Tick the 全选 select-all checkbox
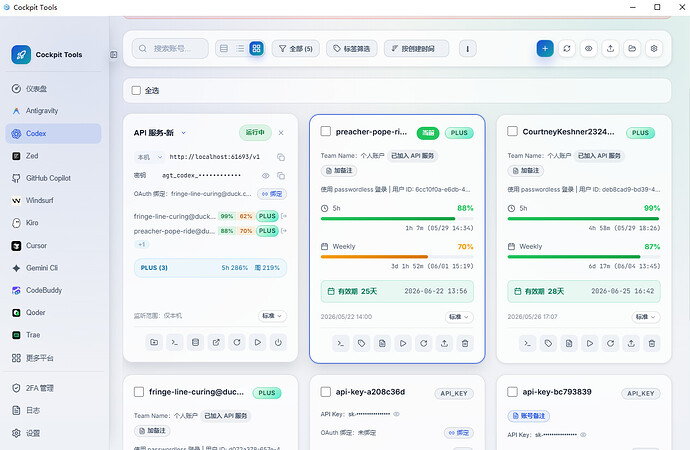690x450 pixels. (136, 90)
